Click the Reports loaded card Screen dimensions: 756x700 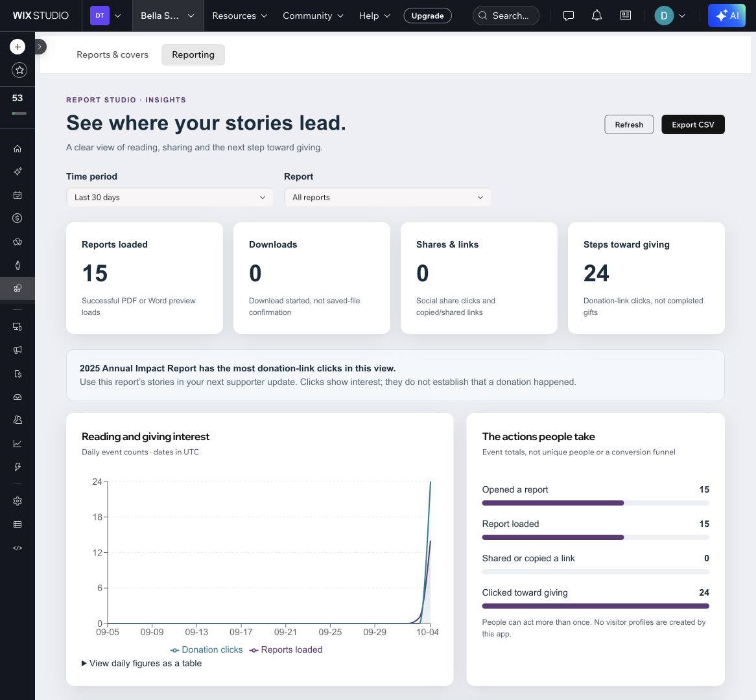click(145, 277)
